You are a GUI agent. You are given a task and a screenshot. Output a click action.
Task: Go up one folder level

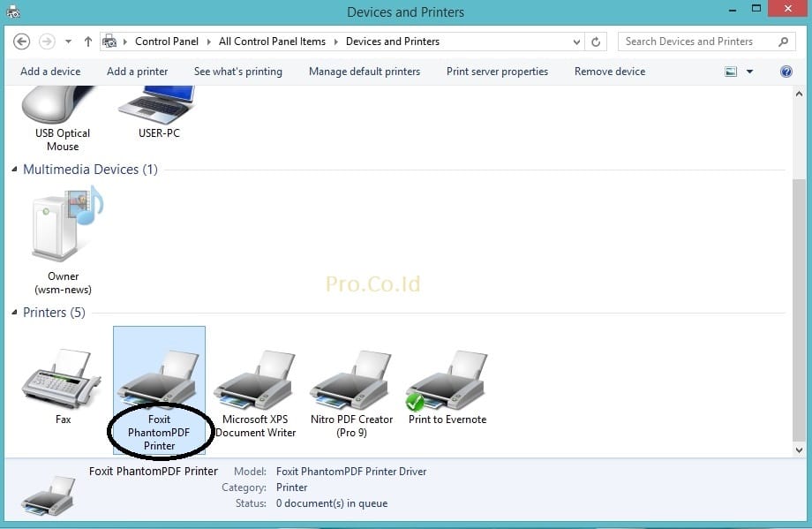pyautogui.click(x=88, y=42)
